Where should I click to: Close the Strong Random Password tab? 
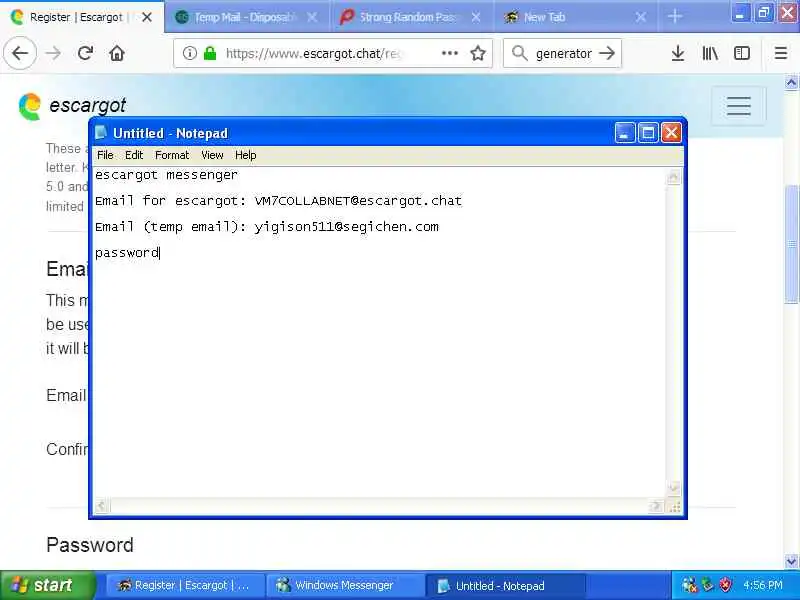(476, 17)
